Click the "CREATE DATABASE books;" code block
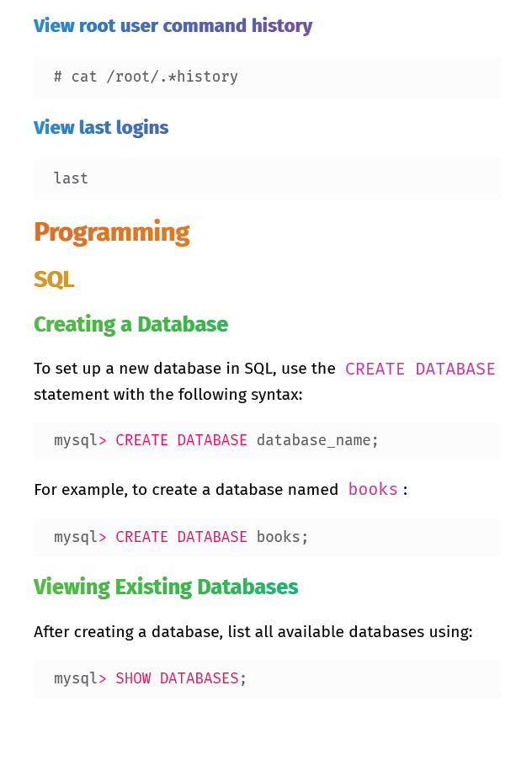 click(x=267, y=537)
